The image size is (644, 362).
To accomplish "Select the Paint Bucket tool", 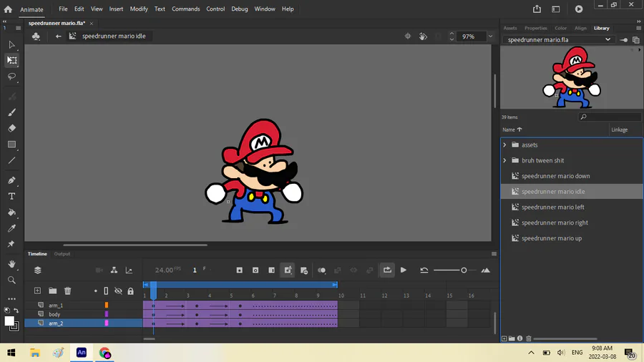I will click(11, 212).
